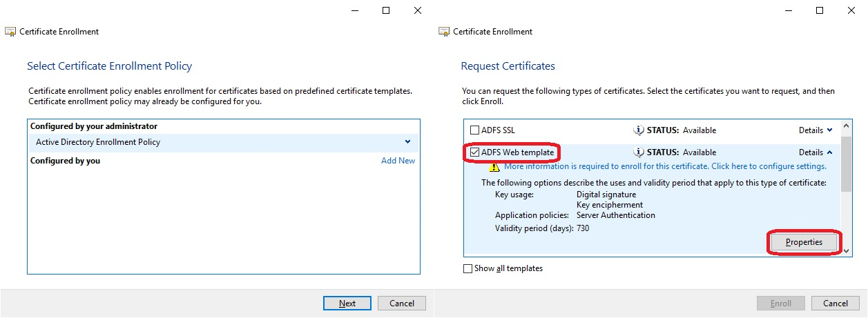Click the Add New link

(x=398, y=161)
